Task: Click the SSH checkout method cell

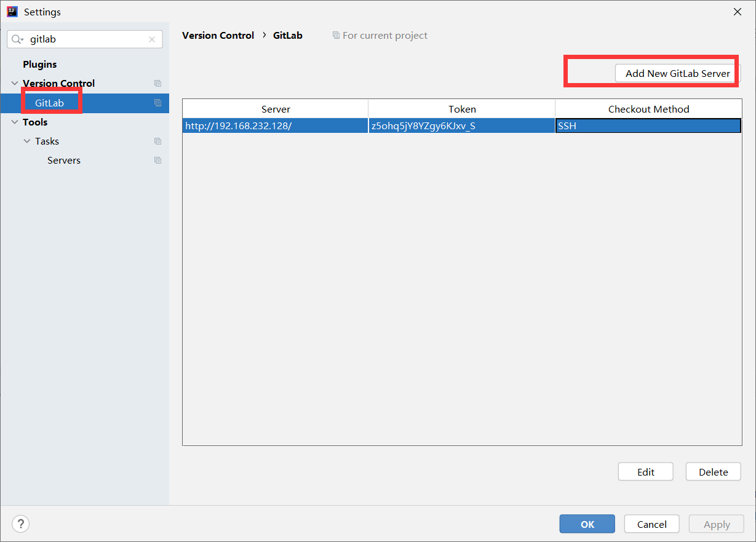Action: [648, 126]
